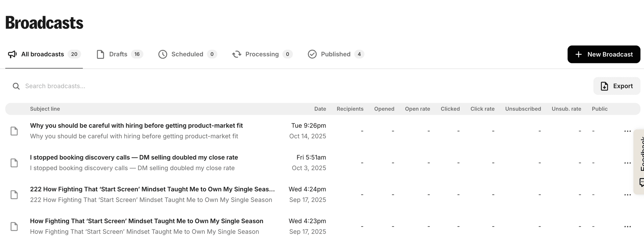Image resolution: width=644 pixels, height=247 pixels.
Task: Open three-dot menu for hiring broadcast
Action: click(627, 131)
